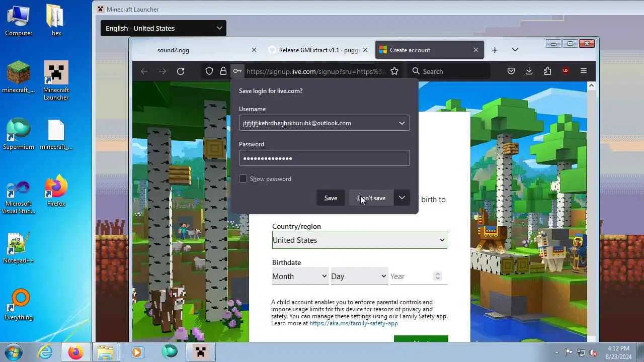
Task: Save page to Pocket
Action: pos(511,71)
